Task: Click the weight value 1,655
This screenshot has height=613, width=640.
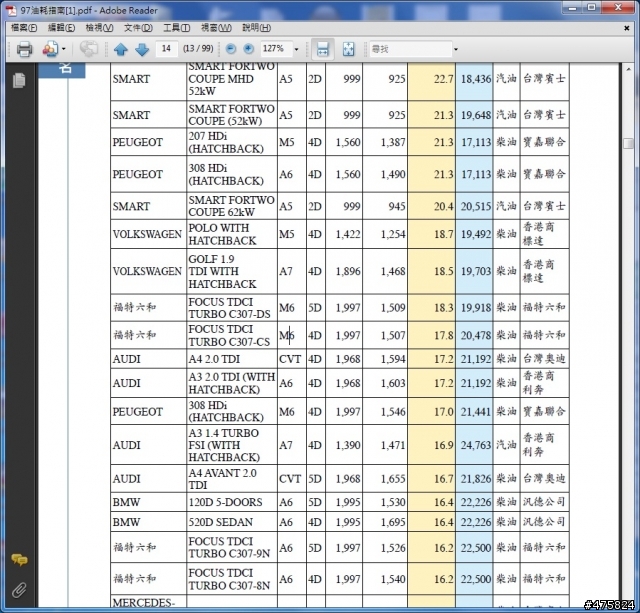Action: (393, 478)
